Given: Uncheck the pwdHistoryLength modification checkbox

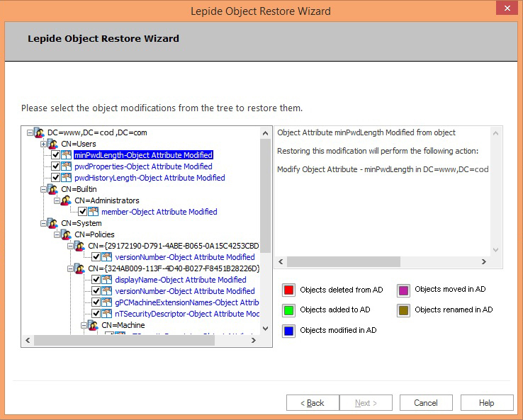Looking at the screenshot, I should point(56,178).
